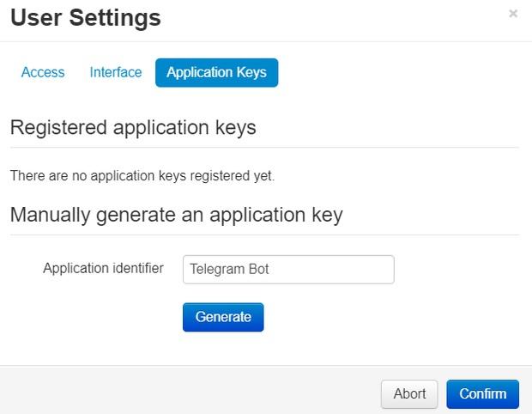Select the Application Keys tab

(x=216, y=73)
